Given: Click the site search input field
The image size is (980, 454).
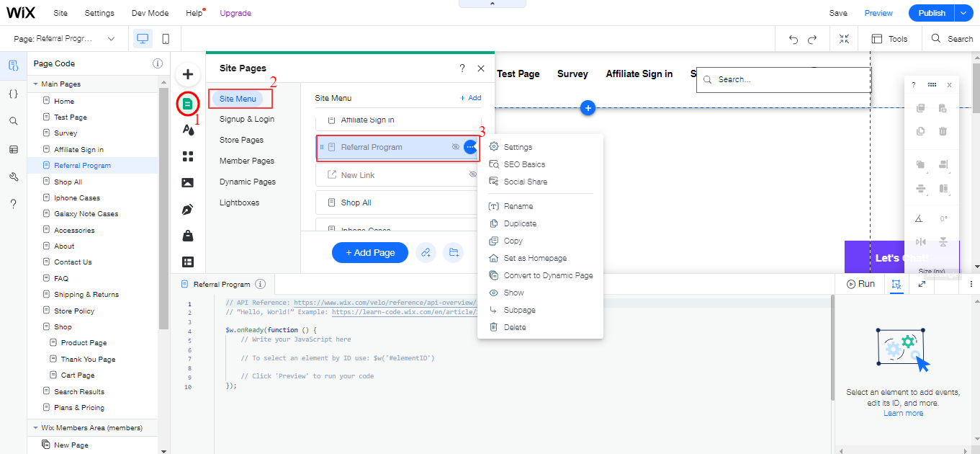Looking at the screenshot, I should (x=783, y=80).
